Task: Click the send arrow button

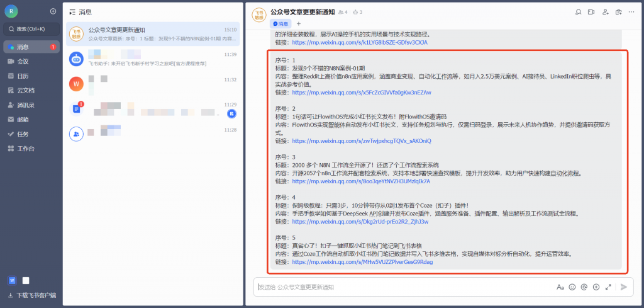Action: (x=624, y=287)
